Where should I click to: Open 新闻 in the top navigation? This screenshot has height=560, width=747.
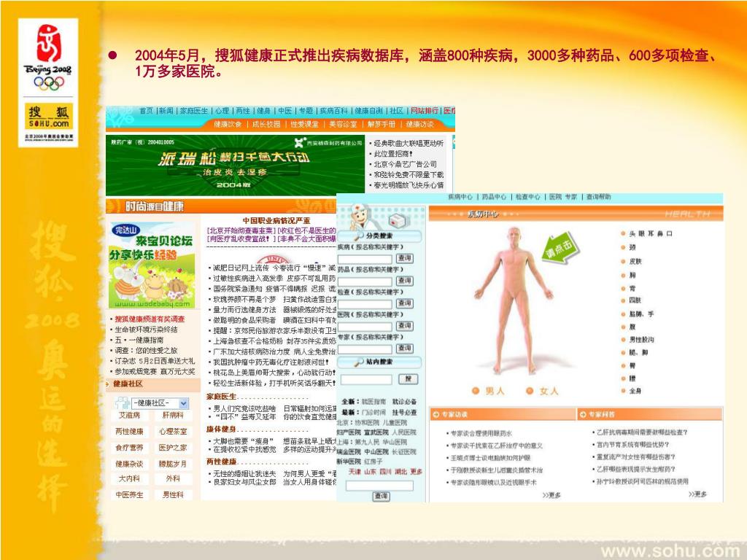[166, 111]
